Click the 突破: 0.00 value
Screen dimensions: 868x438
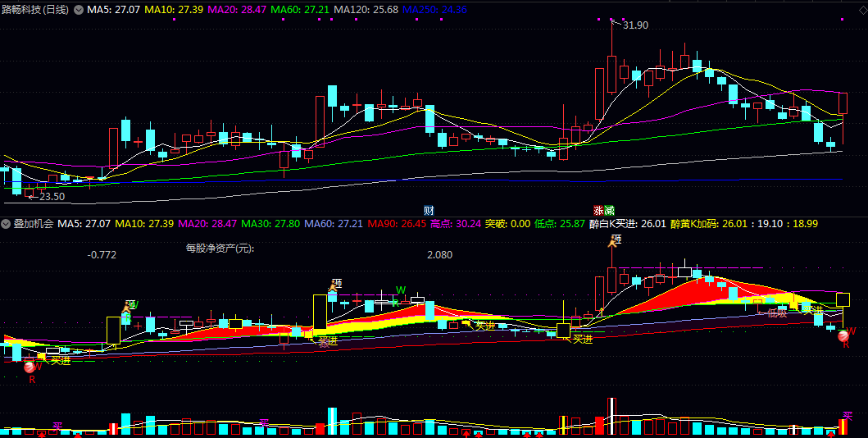(x=507, y=224)
